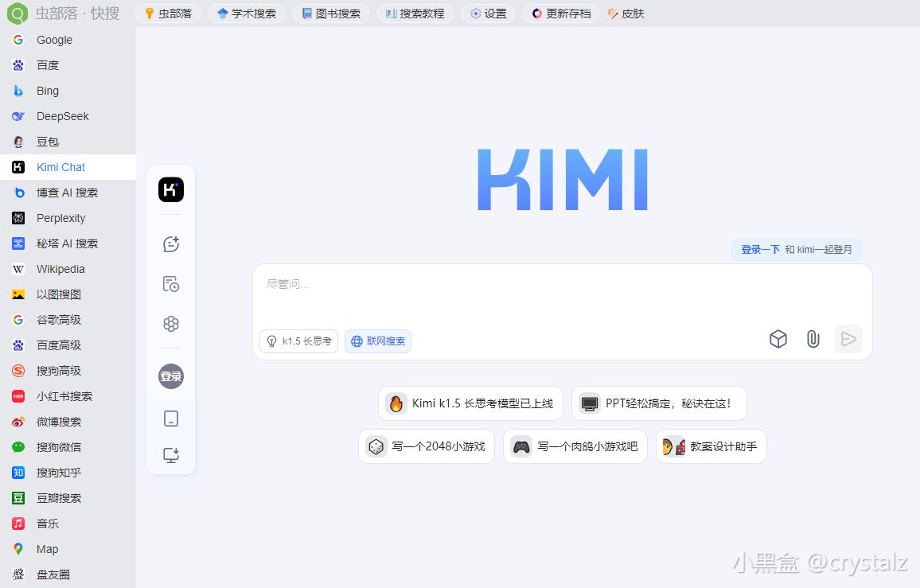The height and width of the screenshot is (588, 920).
Task: Open Map from the sidebar
Action: tap(68, 549)
